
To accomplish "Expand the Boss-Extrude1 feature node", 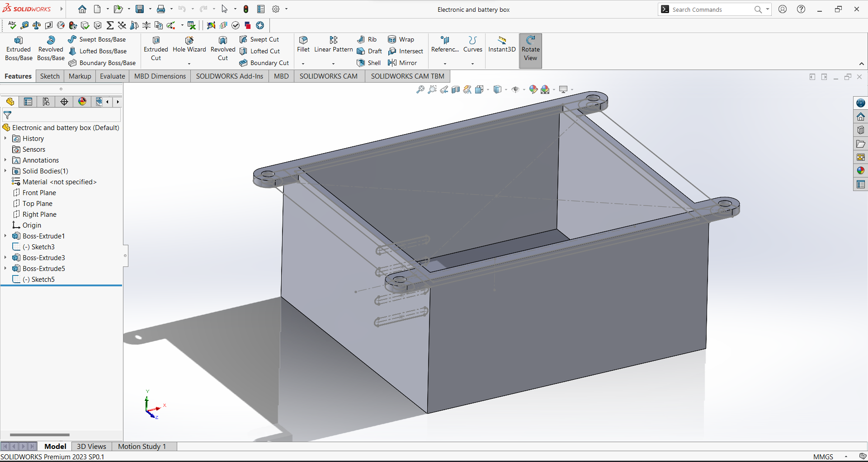I will 5,236.
